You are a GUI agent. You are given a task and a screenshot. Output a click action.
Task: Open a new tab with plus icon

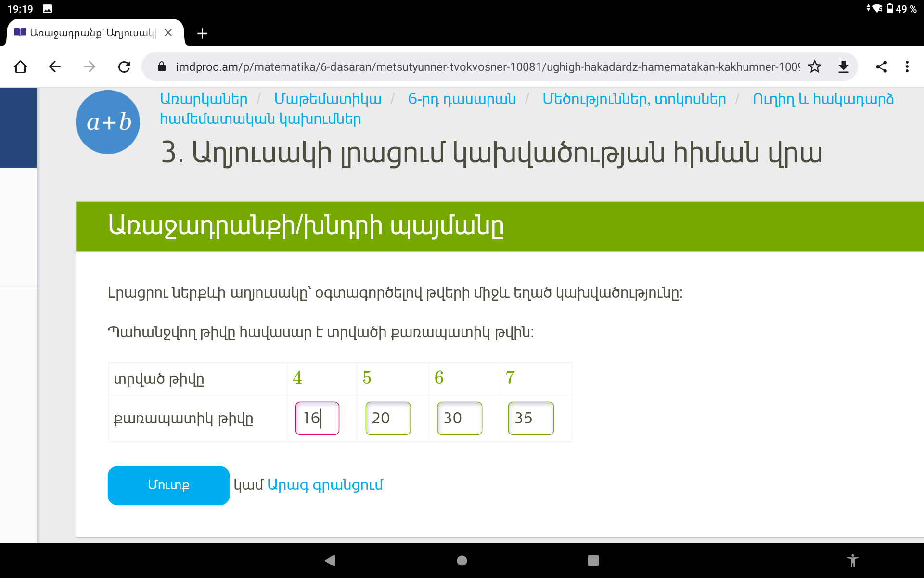point(202,33)
